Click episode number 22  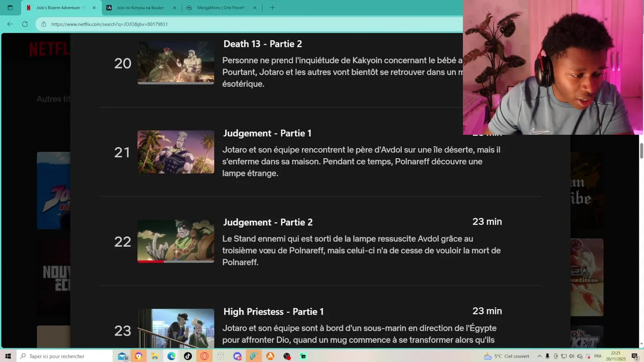click(x=123, y=242)
